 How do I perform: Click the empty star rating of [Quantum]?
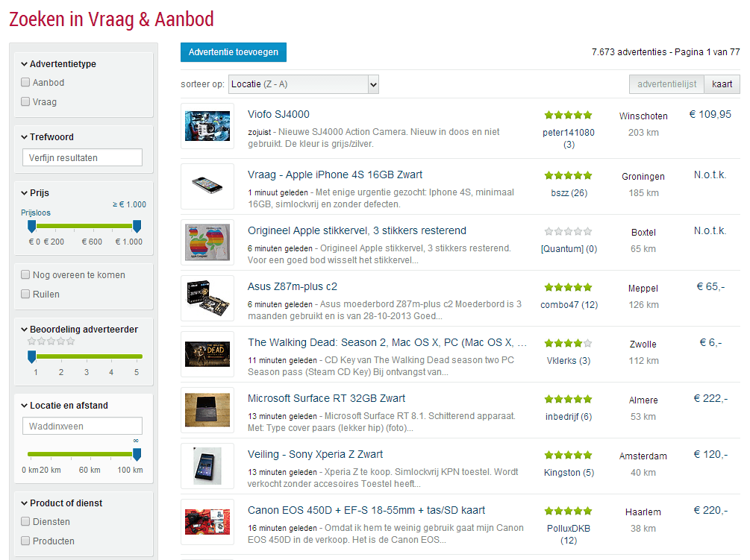568,231
